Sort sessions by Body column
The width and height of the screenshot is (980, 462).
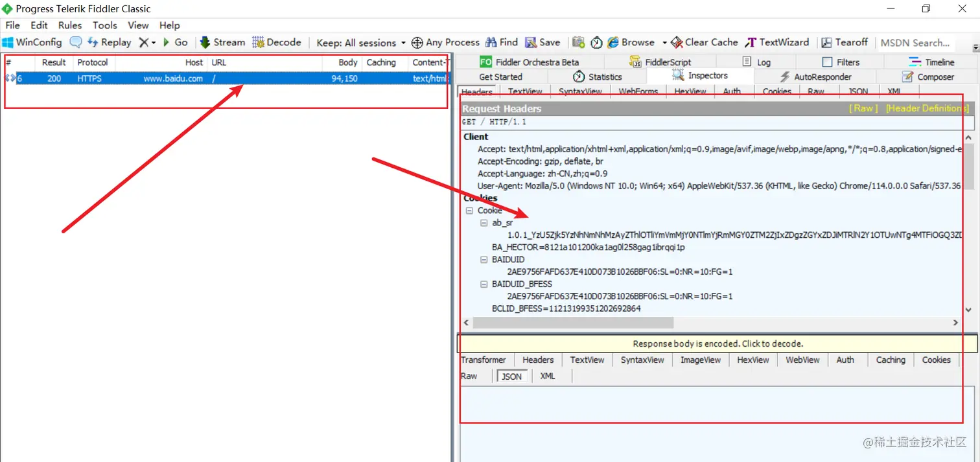point(342,62)
